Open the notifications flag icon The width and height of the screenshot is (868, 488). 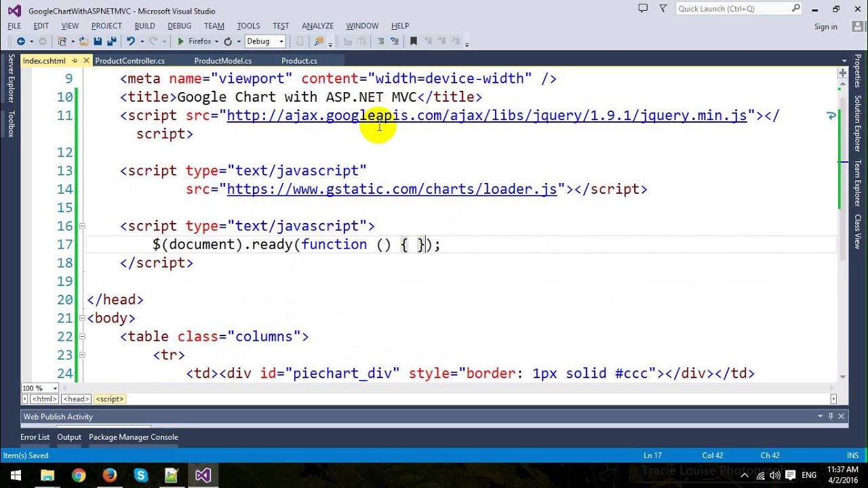coord(663,8)
